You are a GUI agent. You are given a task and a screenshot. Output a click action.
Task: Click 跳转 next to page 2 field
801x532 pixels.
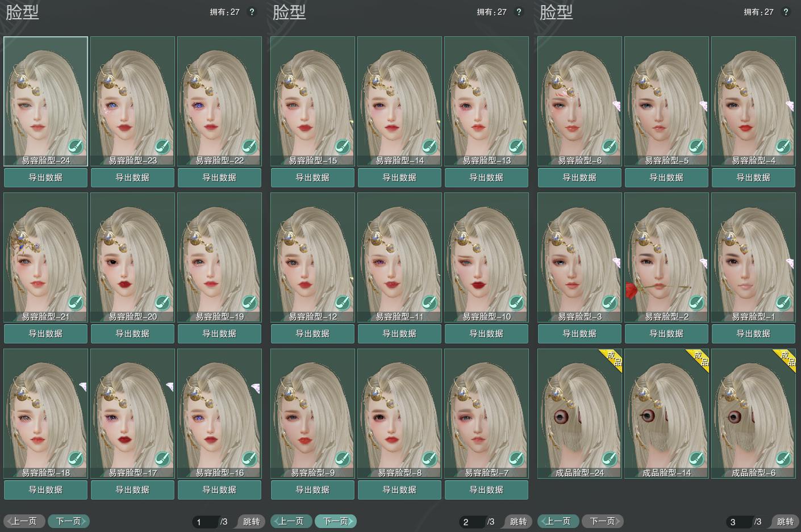(518, 522)
